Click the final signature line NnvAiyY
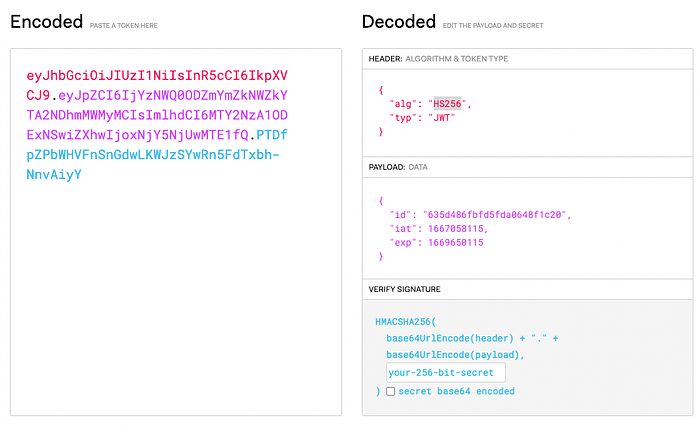The width and height of the screenshot is (700, 426). pos(54,174)
